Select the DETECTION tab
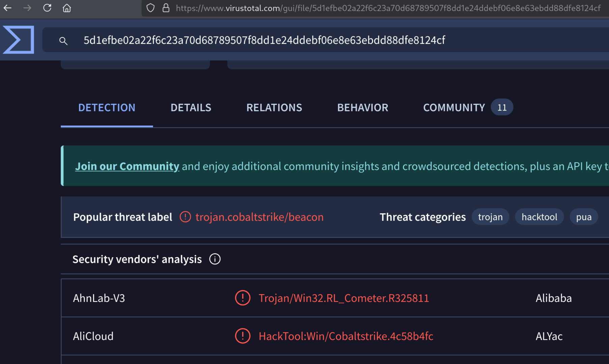Screen dimensions: 609x364 click(107, 108)
